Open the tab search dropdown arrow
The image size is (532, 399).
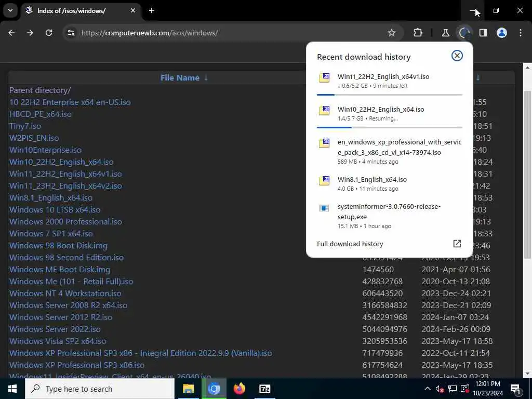tap(10, 10)
